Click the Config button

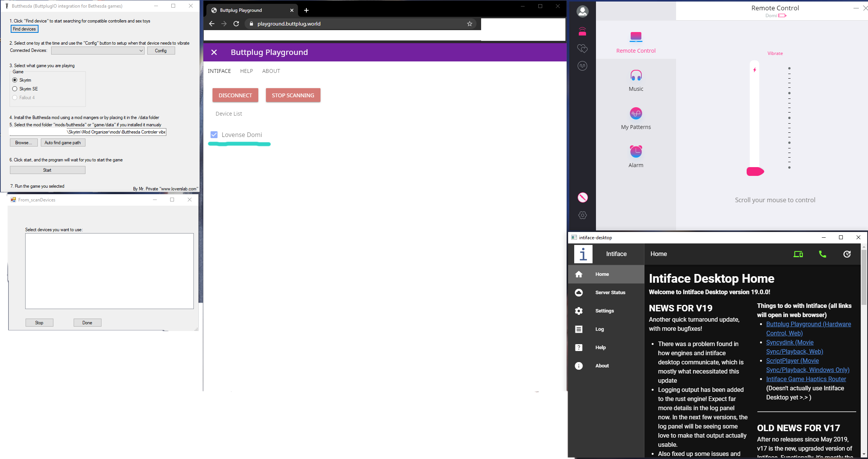161,51
